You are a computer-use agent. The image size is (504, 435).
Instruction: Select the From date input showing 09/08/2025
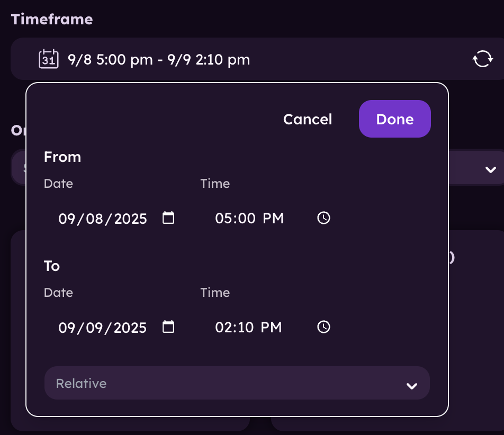(102, 219)
